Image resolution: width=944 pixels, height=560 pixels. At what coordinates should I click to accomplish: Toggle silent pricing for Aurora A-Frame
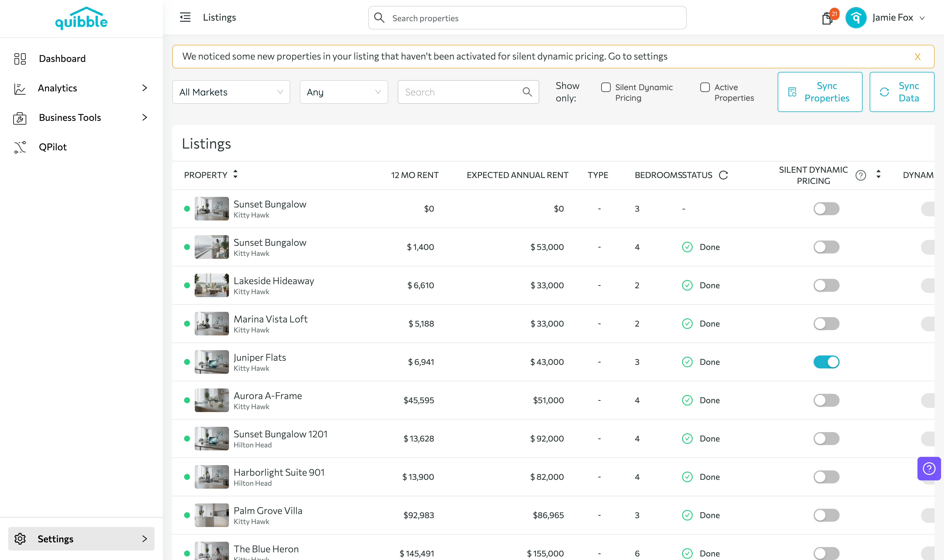826,400
